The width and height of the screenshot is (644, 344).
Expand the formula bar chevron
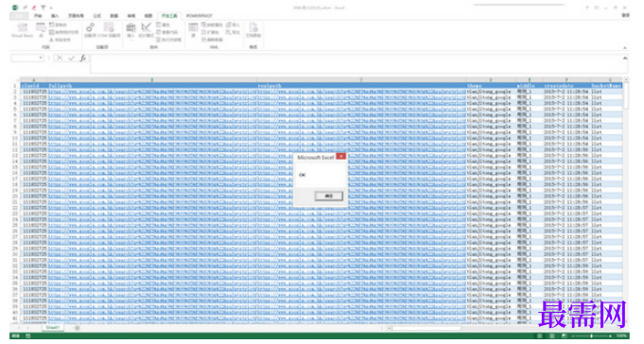(625, 58)
